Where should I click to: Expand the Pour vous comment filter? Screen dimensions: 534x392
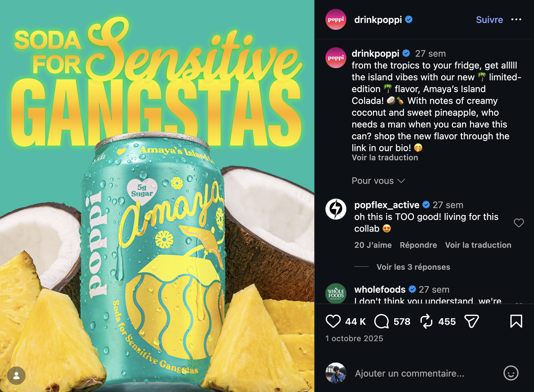(x=378, y=181)
